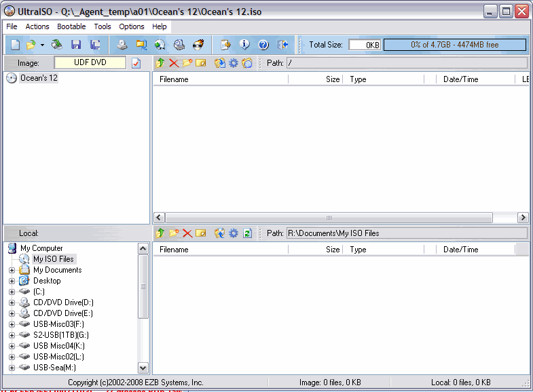
Task: Click the Burn CD/DVD Image flame icon
Action: (x=198, y=45)
